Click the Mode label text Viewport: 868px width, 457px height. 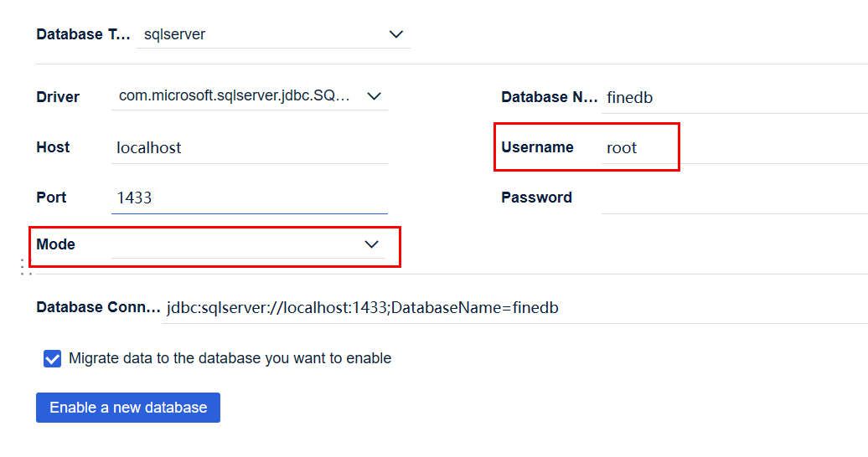(x=55, y=244)
